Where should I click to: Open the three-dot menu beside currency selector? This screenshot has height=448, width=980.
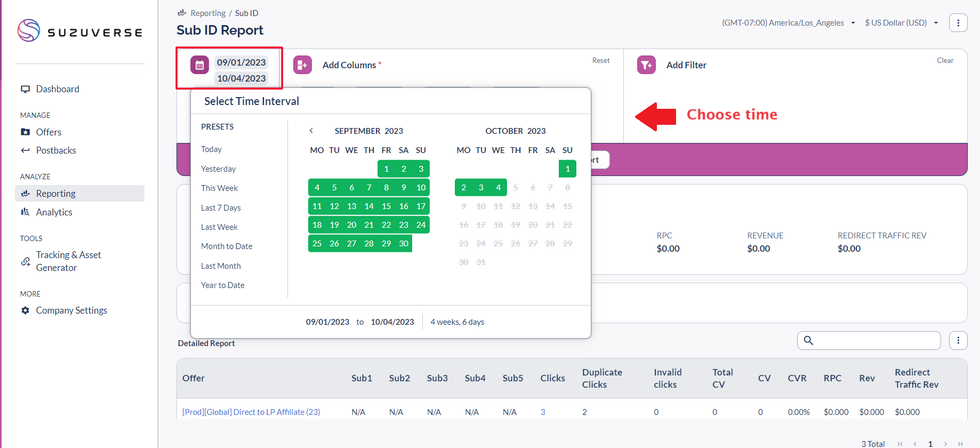click(958, 23)
